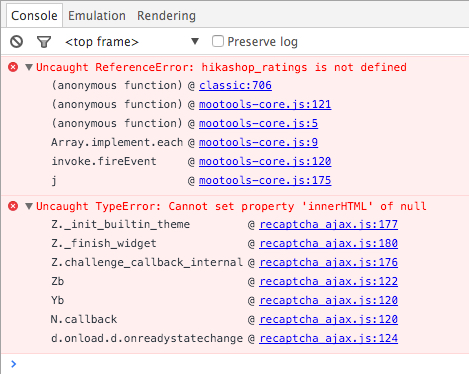The height and width of the screenshot is (374, 469).
Task: Open the mootools-core.js:9 link
Action: (258, 142)
